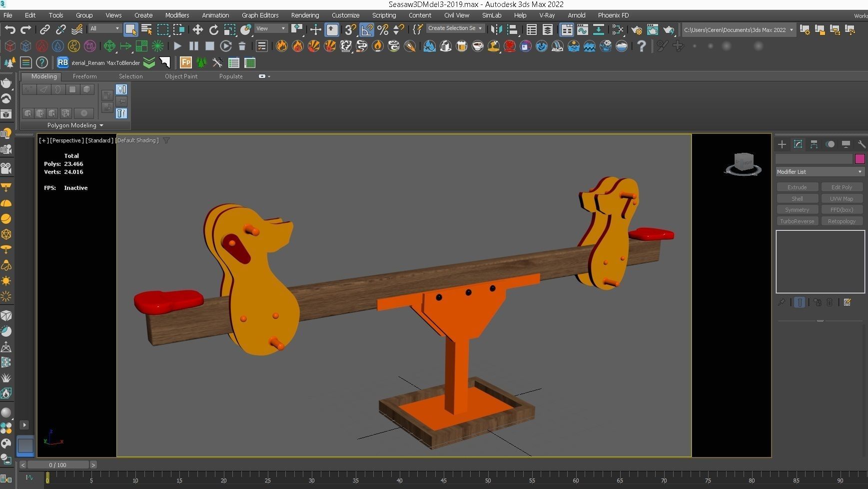Screen dimensions: 868x489
Task: Click the Extrude modifier button
Action: pos(797,187)
